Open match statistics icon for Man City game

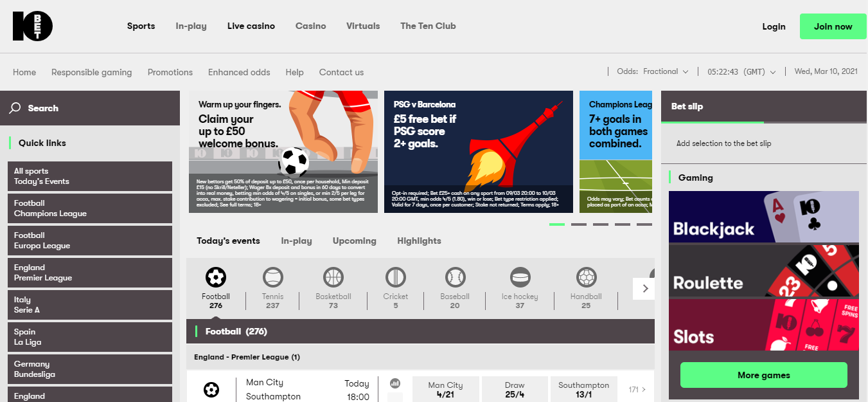point(395,383)
